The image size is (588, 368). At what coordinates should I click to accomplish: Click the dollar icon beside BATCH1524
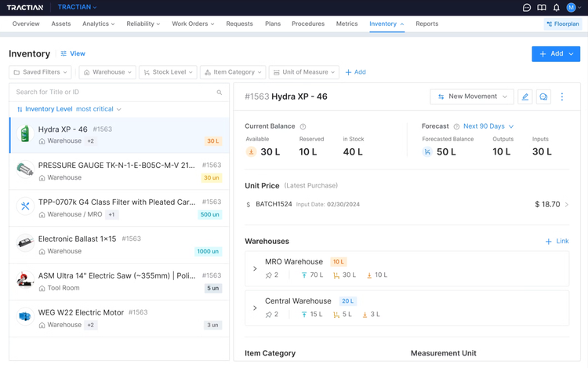249,205
